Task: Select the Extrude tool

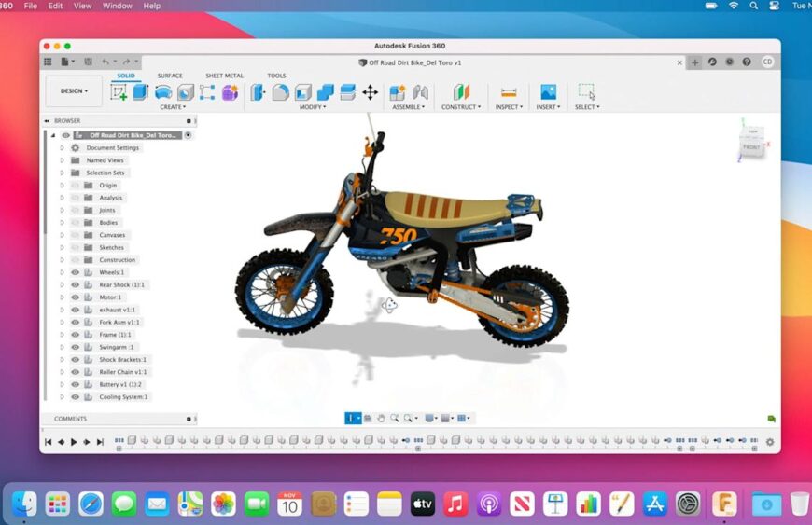Action: 140,92
